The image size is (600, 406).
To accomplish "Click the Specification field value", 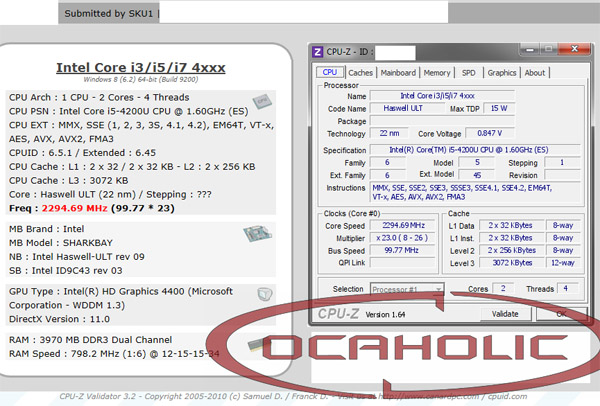I will pos(474,150).
